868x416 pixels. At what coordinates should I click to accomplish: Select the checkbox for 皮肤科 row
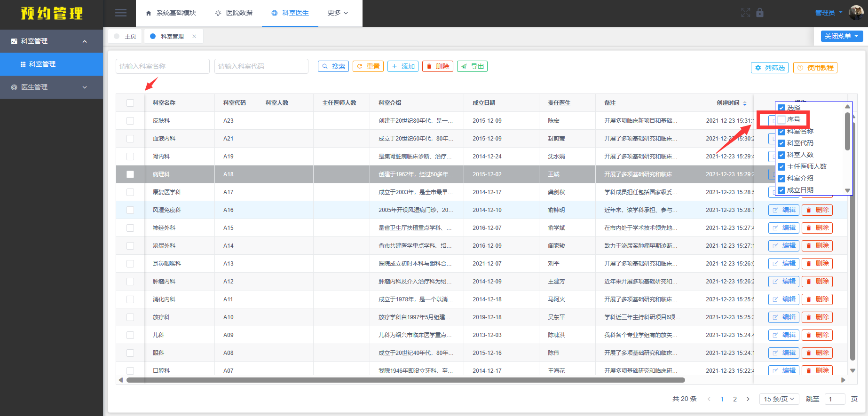[x=130, y=121]
